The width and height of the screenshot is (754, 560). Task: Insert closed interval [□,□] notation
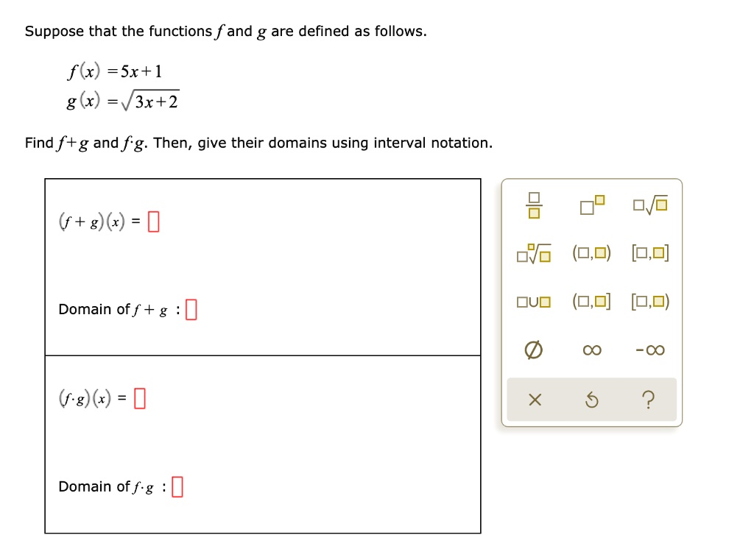pos(650,255)
